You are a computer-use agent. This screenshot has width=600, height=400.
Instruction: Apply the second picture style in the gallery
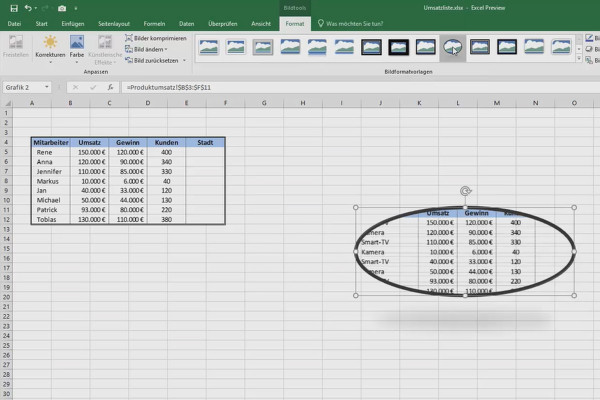tap(236, 47)
